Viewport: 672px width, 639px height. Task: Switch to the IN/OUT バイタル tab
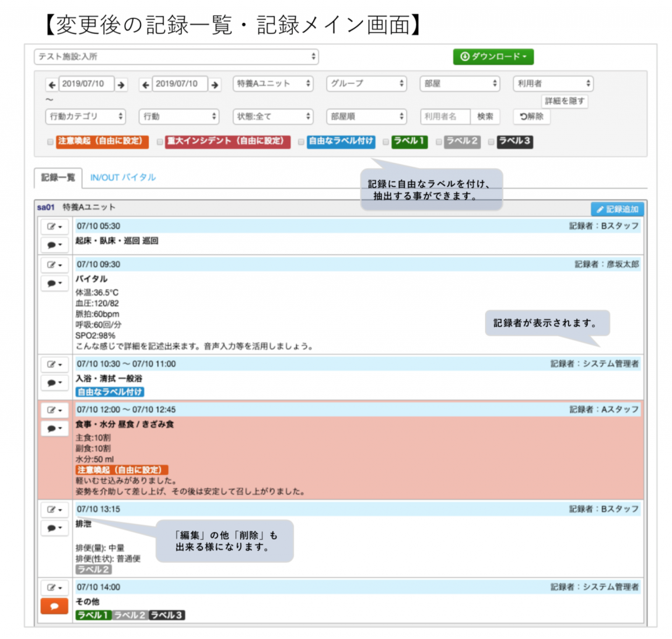pyautogui.click(x=123, y=177)
